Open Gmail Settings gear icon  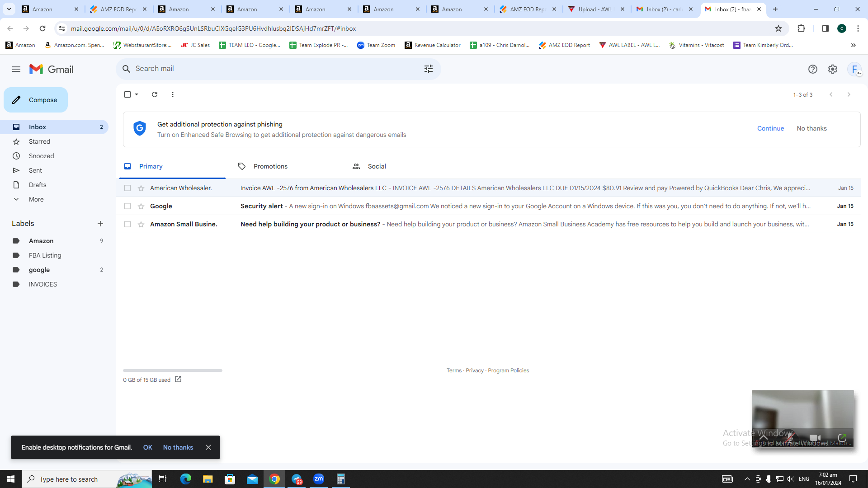pos(833,69)
